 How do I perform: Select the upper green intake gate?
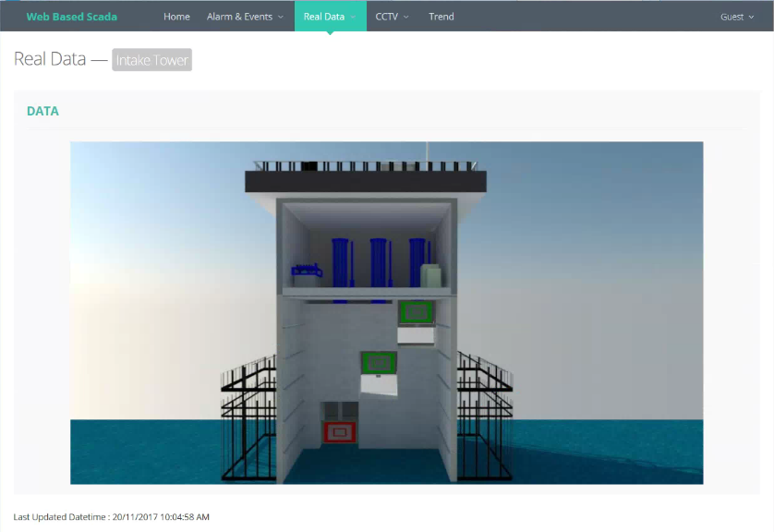(x=417, y=312)
